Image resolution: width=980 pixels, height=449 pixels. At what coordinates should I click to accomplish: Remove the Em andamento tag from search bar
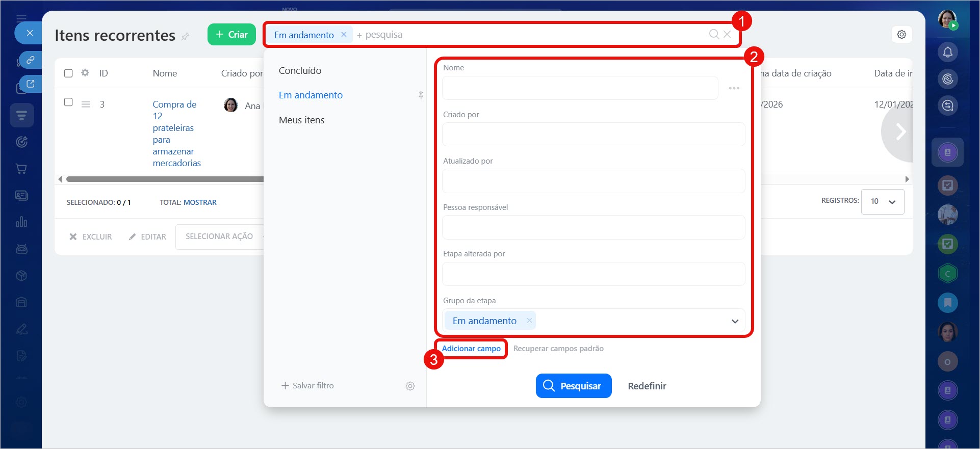[x=344, y=35]
